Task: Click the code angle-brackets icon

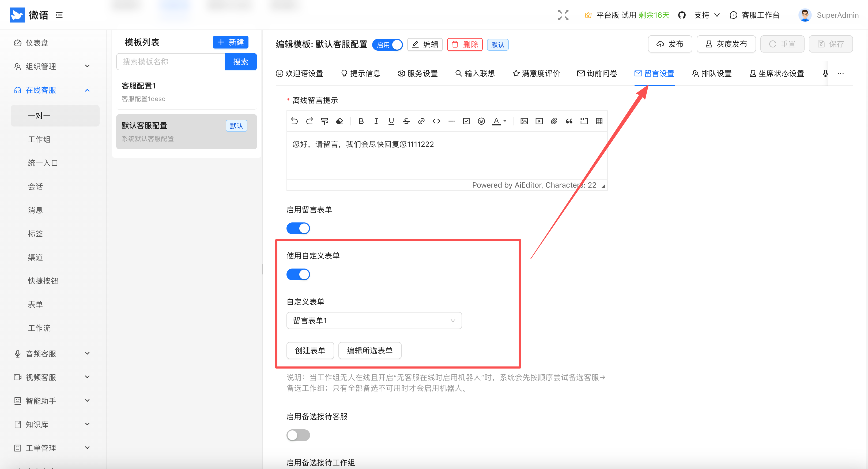Action: 436,121
